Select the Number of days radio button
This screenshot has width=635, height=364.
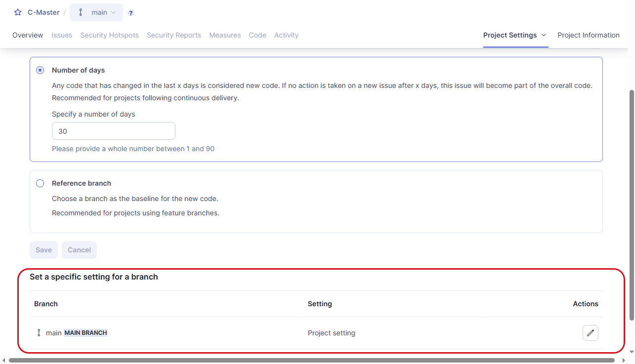coord(40,70)
